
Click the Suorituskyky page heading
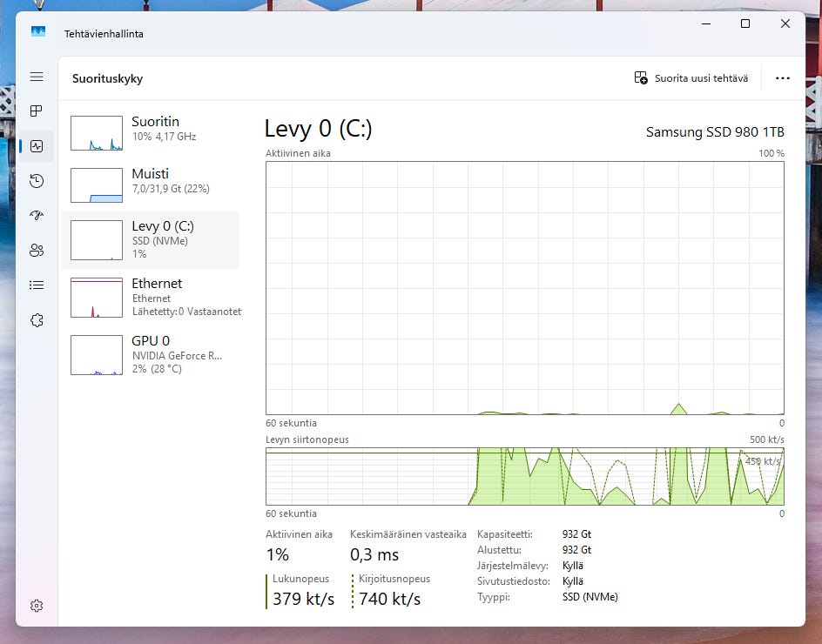pos(107,78)
